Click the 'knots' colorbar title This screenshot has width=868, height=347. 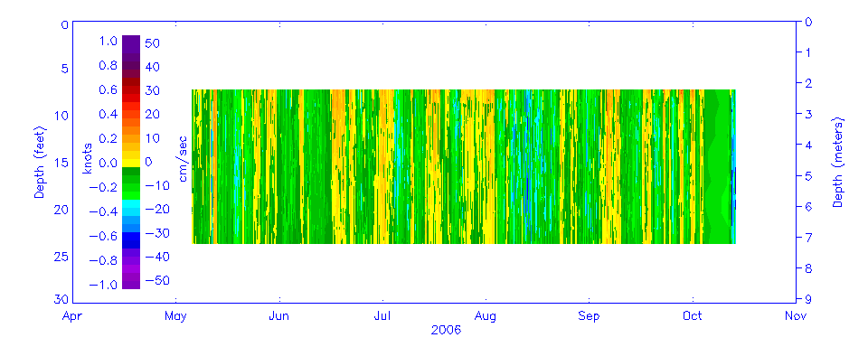tap(89, 158)
